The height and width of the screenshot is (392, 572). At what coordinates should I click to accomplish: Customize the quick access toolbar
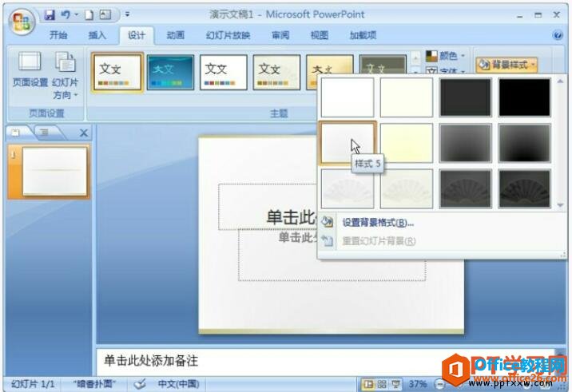127,14
